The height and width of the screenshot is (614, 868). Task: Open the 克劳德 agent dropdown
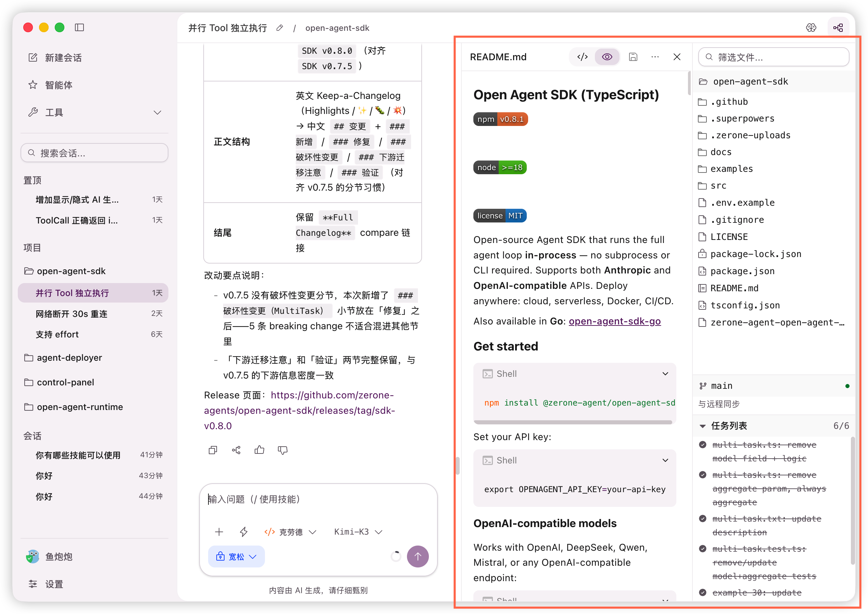[x=290, y=532]
